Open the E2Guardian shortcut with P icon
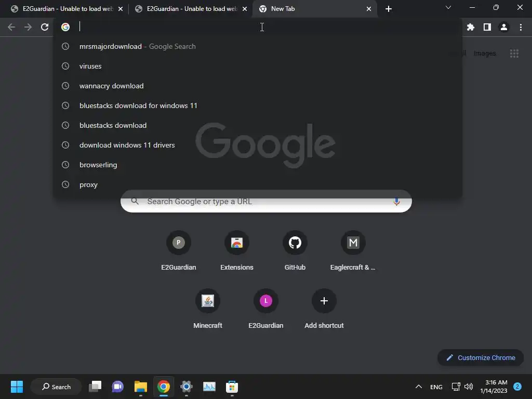 (x=179, y=251)
